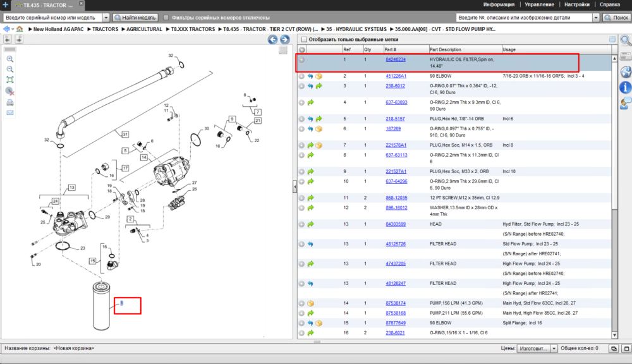Image resolution: width=632 pixels, height=364 pixels.
Task: Add part 84303599 using its round plus button
Action: [x=301, y=224]
